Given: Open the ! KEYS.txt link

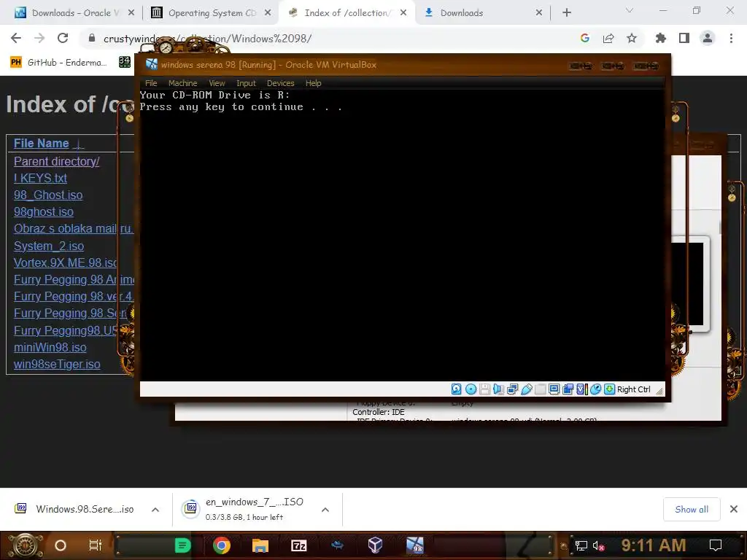Looking at the screenshot, I should pos(41,178).
